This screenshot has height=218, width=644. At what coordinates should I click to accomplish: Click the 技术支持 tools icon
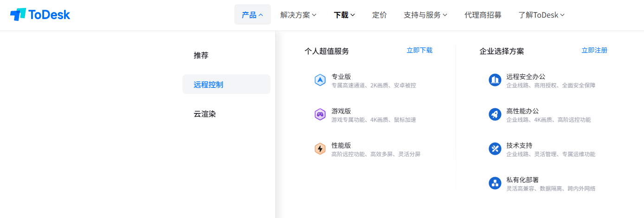pyautogui.click(x=495, y=149)
